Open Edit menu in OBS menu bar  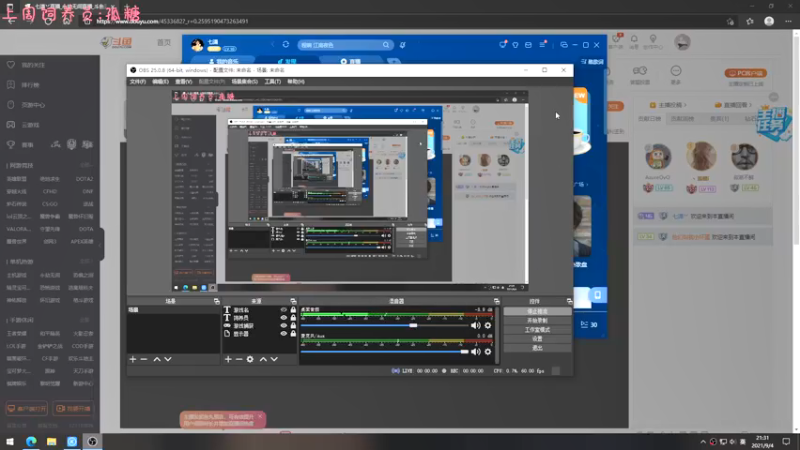[x=160, y=82]
